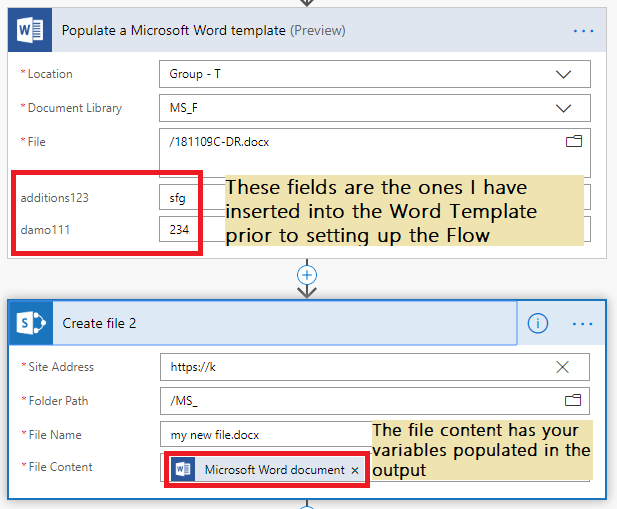This screenshot has height=509, width=617.
Task: Open the info icon on Create file 2
Action: (x=538, y=323)
